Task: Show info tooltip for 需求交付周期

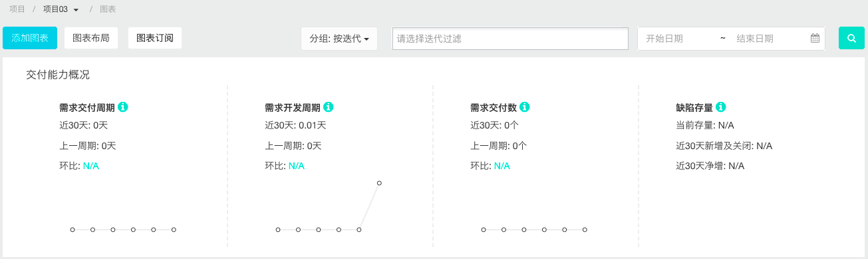Action: click(x=122, y=107)
